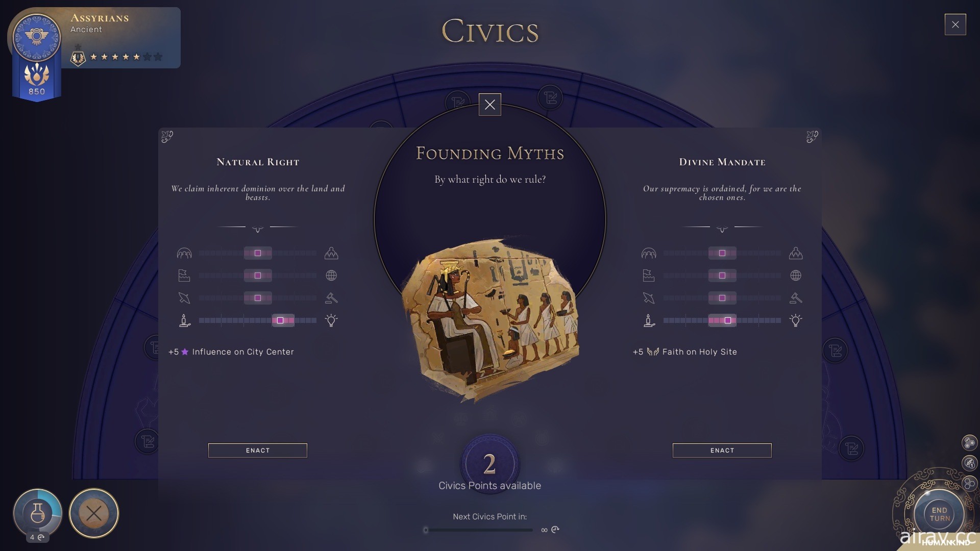Click the Influence on City Center icon

pyautogui.click(x=185, y=351)
